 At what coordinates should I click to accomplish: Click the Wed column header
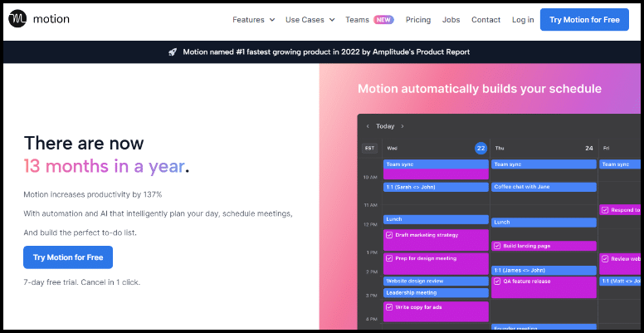coord(392,148)
